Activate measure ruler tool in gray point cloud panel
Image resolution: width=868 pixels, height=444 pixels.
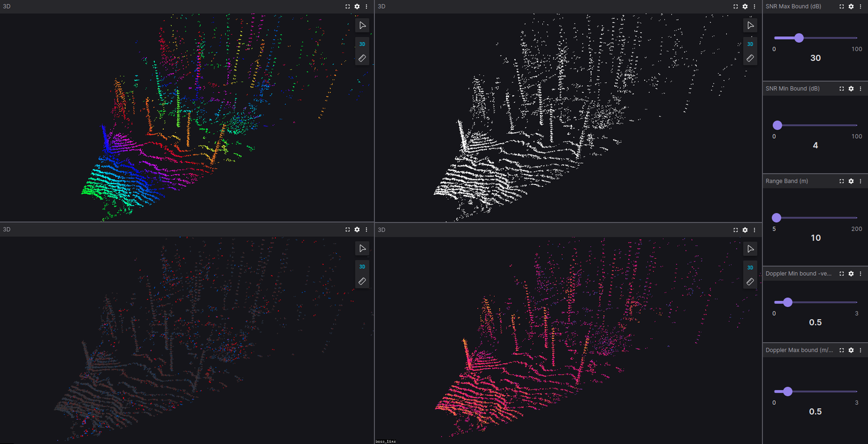click(362, 281)
